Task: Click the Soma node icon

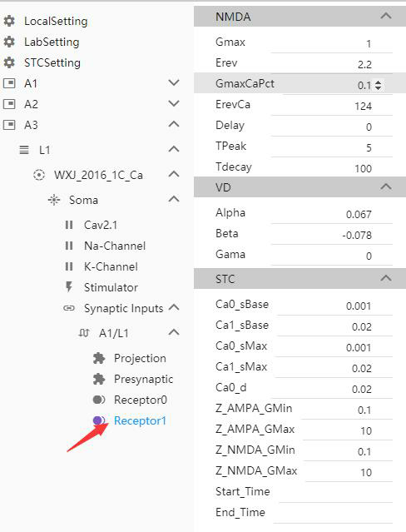Action: click(x=54, y=200)
